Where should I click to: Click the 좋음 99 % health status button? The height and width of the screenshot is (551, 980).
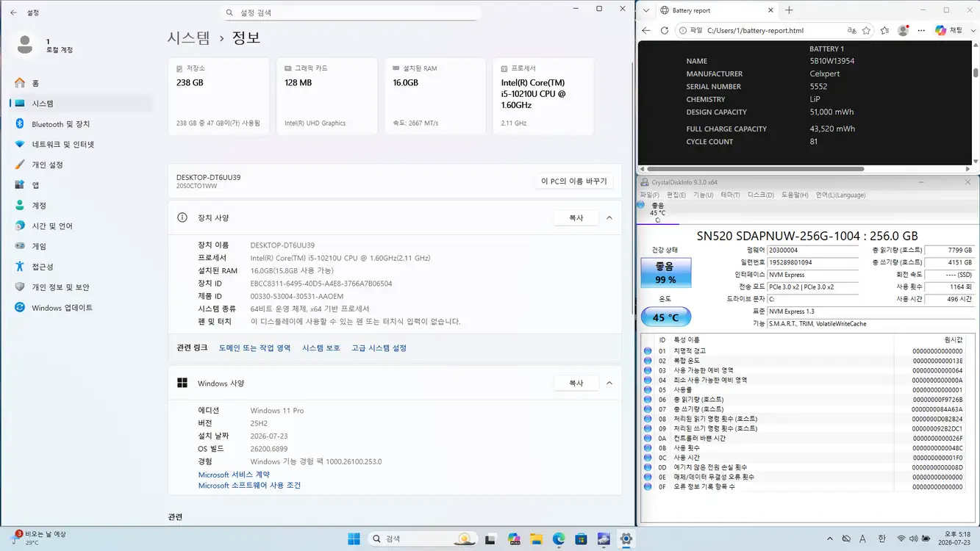(665, 273)
